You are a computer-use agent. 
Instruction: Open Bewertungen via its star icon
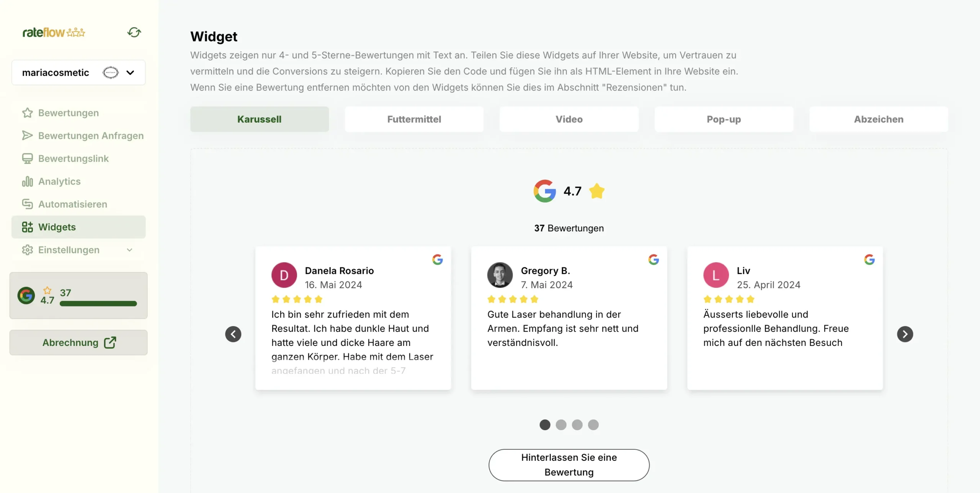27,113
